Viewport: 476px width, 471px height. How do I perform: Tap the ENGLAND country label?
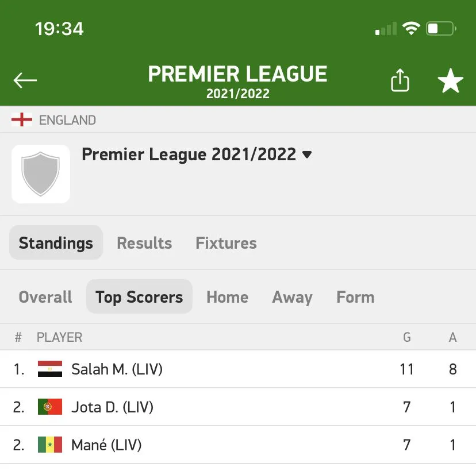tap(67, 120)
